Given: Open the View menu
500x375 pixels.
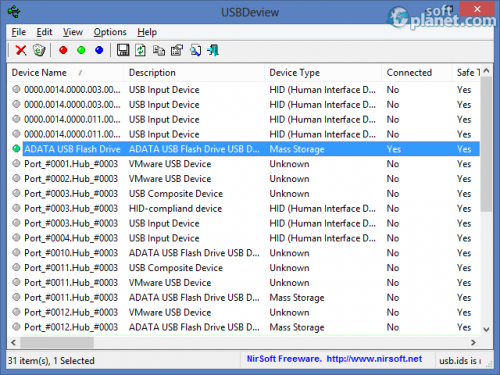Looking at the screenshot, I should (73, 32).
